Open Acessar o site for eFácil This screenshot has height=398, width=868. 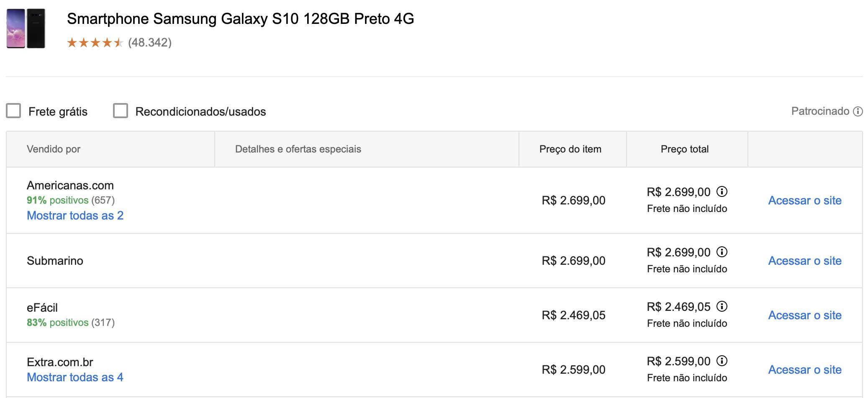tap(805, 315)
